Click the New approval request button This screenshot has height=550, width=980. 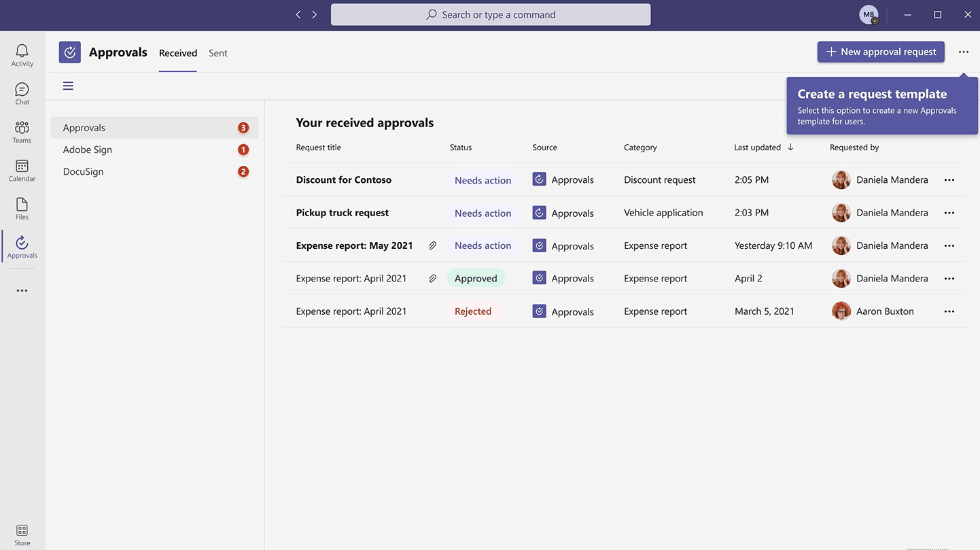point(881,51)
